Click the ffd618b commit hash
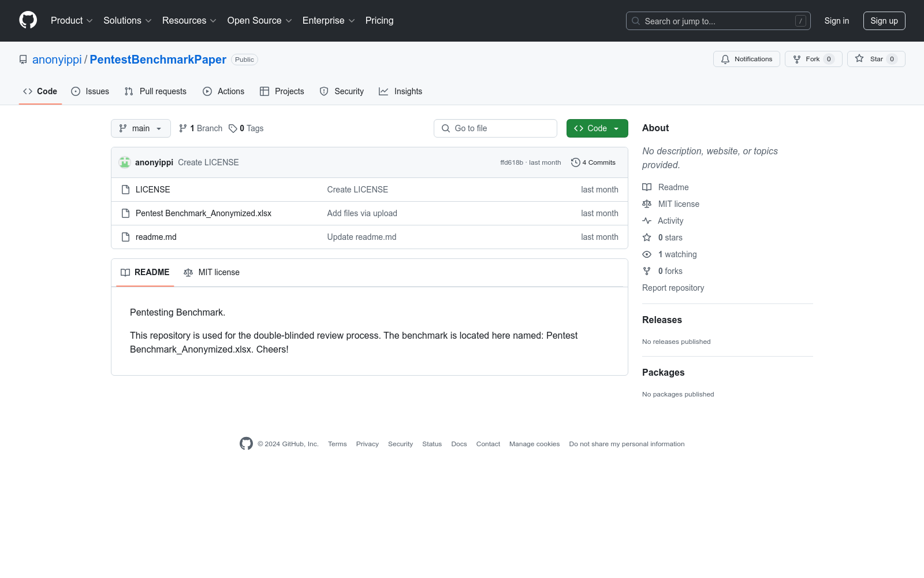Viewport: 924px width, 578px height. pos(512,162)
